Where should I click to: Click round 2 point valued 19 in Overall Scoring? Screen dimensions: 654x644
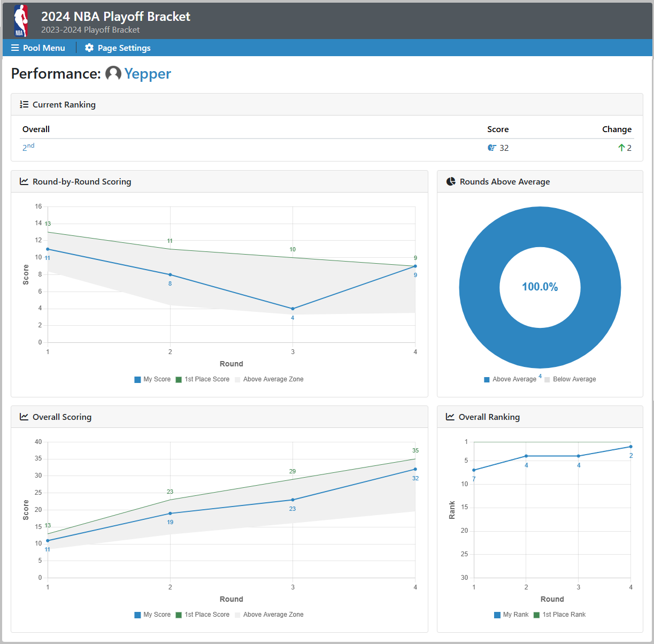coord(170,513)
